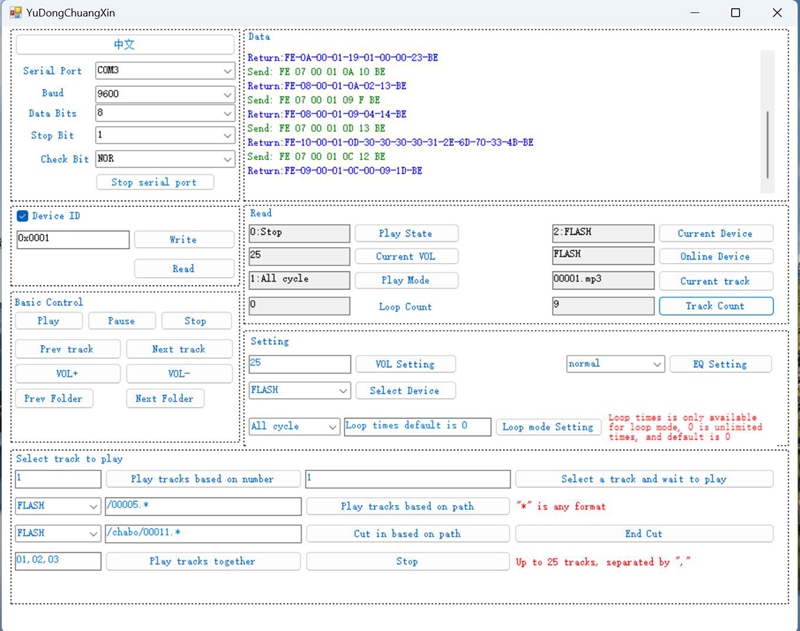Screen dimensions: 800x631
Task: Open the FLASH dropdown beside /chabo/00011.* path
Action: [x=57, y=534]
